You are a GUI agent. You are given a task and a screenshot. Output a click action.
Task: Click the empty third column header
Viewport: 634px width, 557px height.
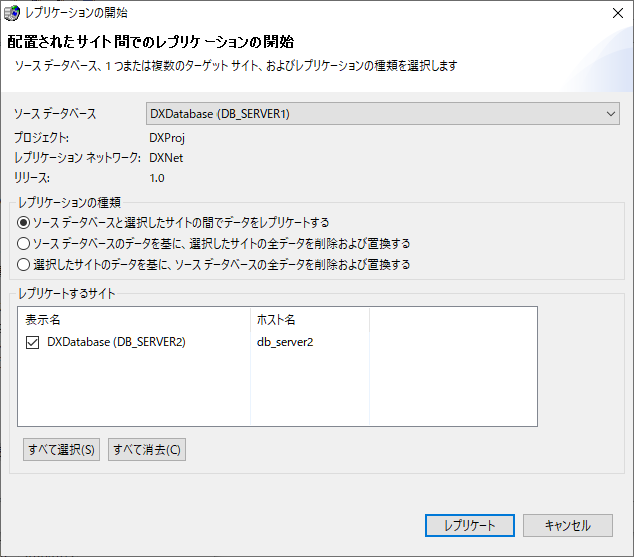pos(453,320)
